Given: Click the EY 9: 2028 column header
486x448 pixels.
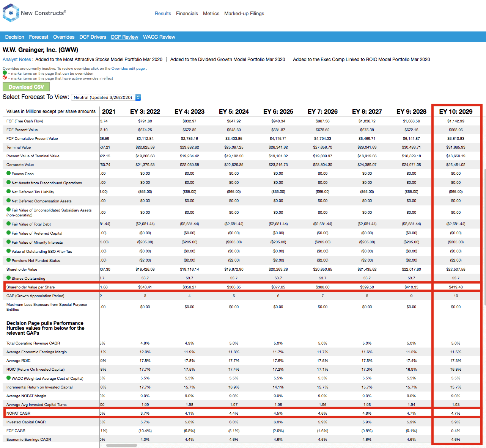Looking at the screenshot, I should click(x=411, y=111).
